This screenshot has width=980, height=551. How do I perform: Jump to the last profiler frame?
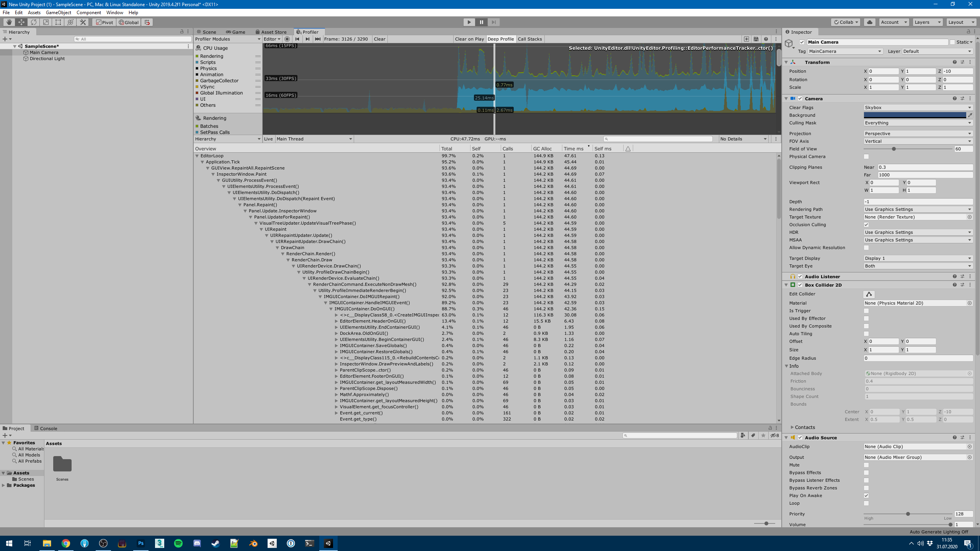[x=317, y=39]
